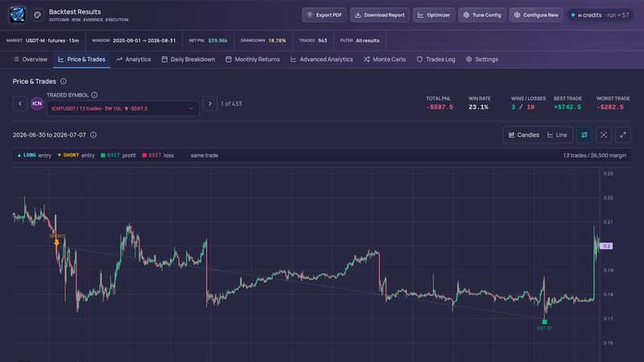Click the SHORT entry legend item
644x362 pixels.
click(x=76, y=155)
